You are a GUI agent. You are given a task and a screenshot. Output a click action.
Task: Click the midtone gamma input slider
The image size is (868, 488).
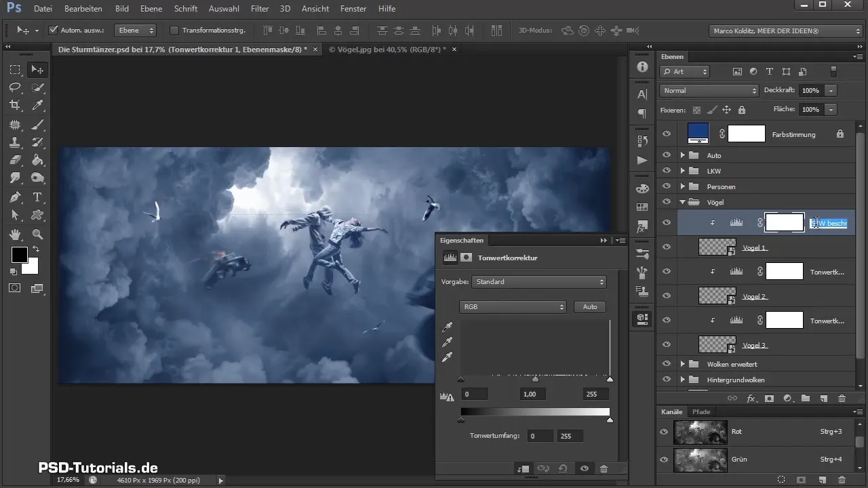[x=535, y=380]
